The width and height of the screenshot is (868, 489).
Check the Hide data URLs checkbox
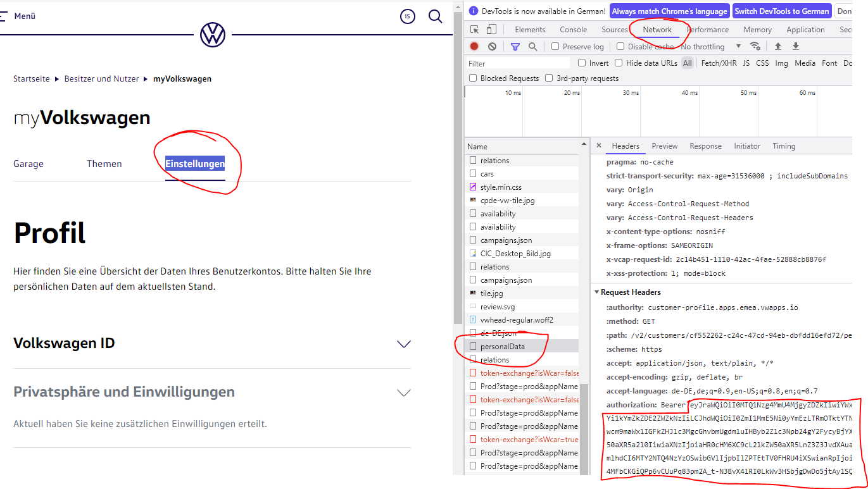pyautogui.click(x=619, y=63)
